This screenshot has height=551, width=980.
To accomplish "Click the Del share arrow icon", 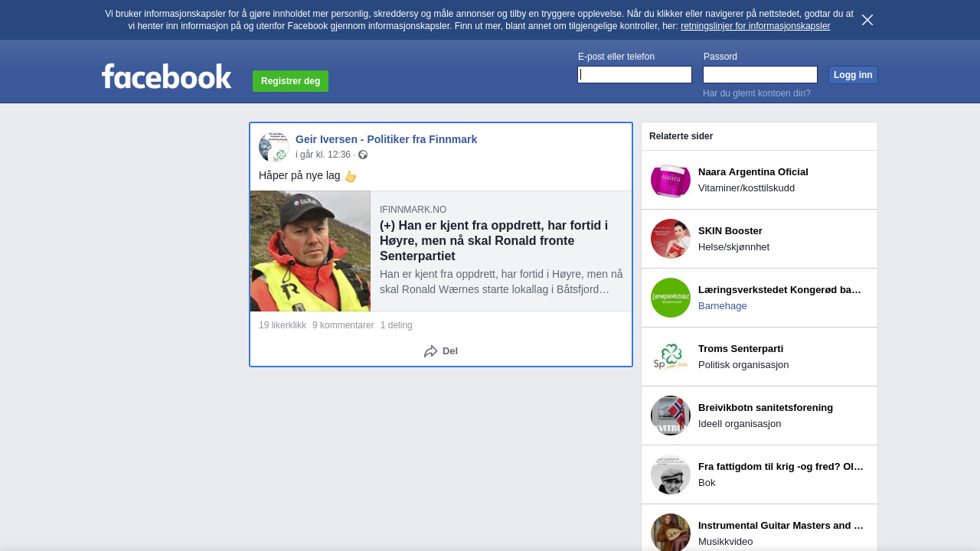I will pos(431,351).
